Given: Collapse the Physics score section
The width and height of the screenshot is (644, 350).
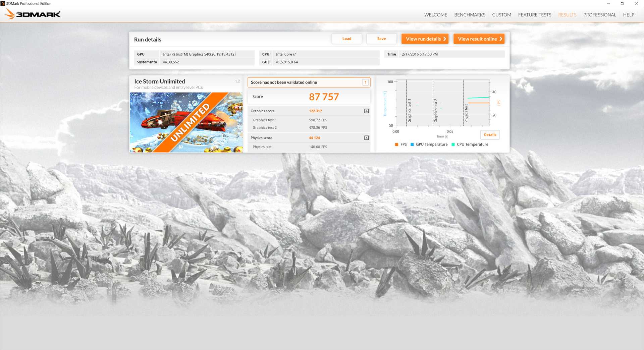Looking at the screenshot, I should pyautogui.click(x=367, y=138).
